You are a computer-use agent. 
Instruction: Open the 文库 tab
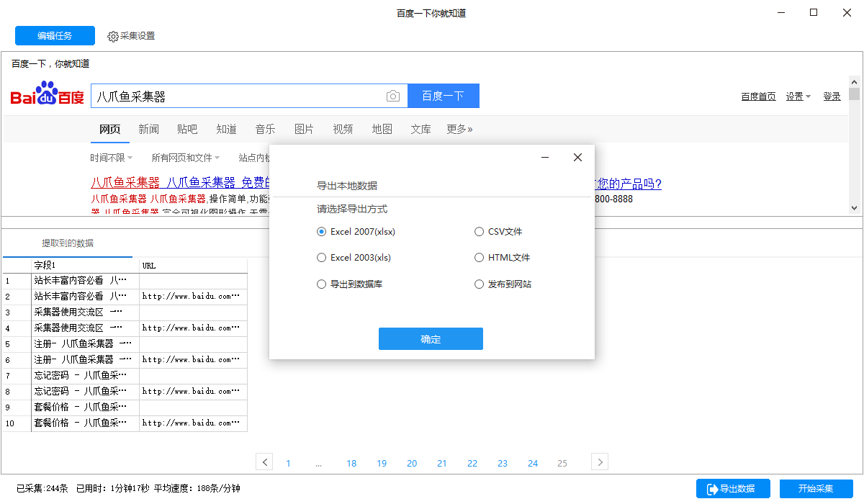coord(420,129)
